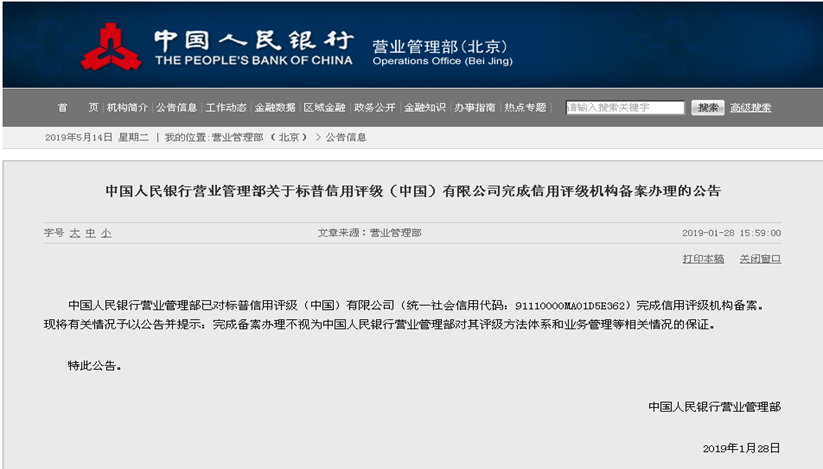
Task: Open the 公告信息 navigation menu item
Action: (x=176, y=108)
